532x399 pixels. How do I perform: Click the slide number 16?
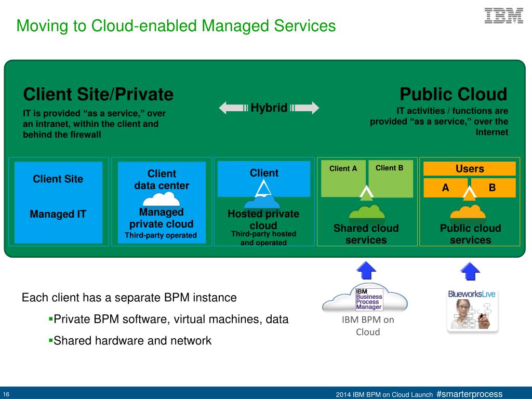(x=6, y=395)
